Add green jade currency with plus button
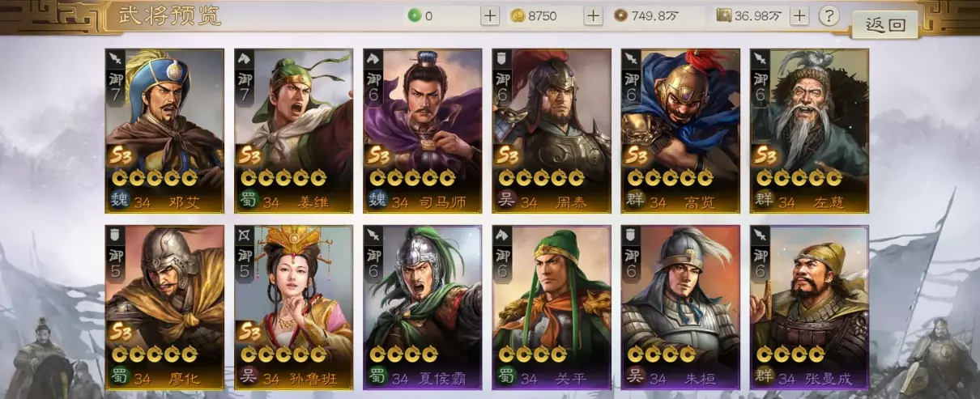This screenshot has width=980, height=399. pyautogui.click(x=490, y=15)
